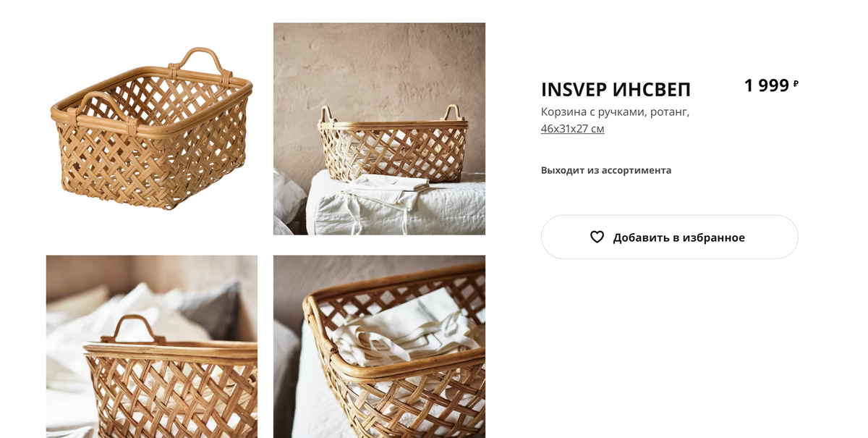Click the ruble currency symbol

tap(796, 84)
